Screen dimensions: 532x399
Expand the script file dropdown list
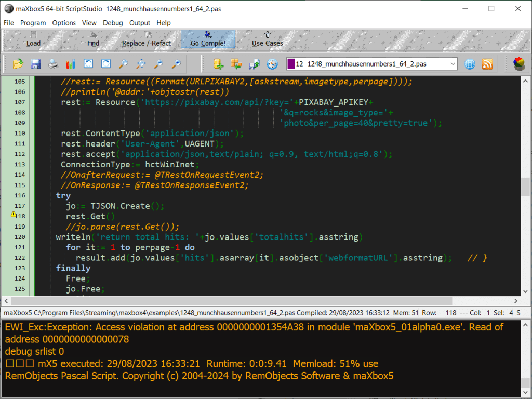453,64
